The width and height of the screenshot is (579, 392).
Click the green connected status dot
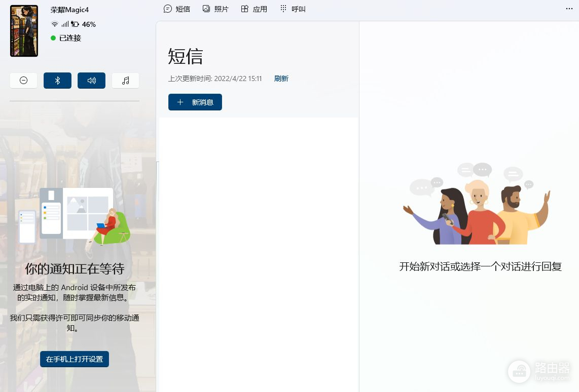(x=53, y=38)
